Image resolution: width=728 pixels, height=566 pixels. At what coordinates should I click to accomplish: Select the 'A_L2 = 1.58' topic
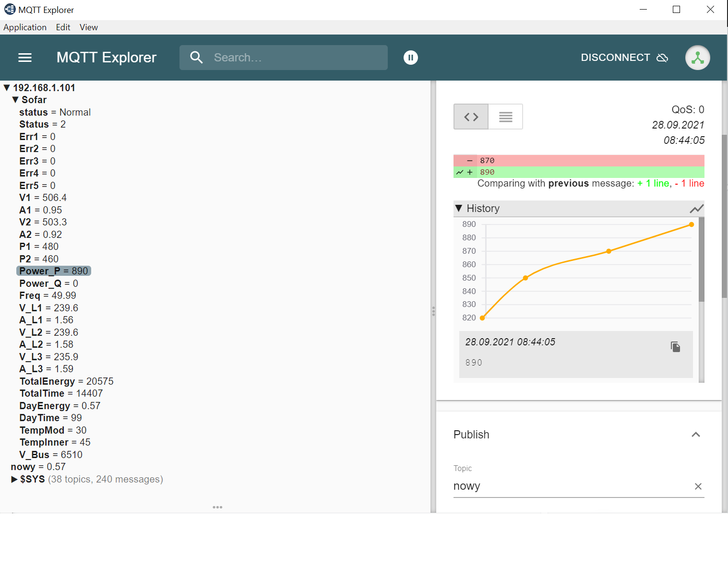pos(46,344)
